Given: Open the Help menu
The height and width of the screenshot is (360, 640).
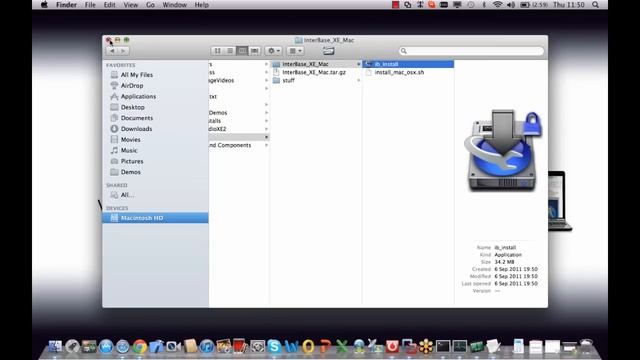Looking at the screenshot, I should tap(202, 5).
